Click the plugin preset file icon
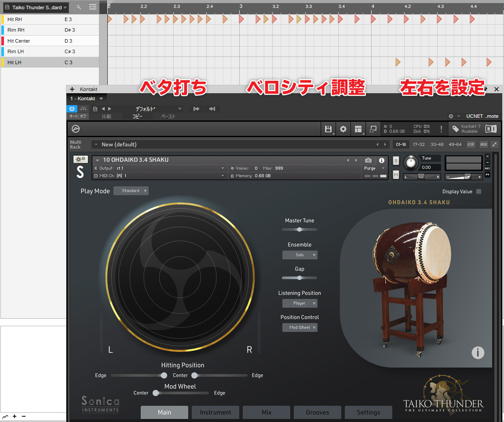The width and height of the screenshot is (504, 422). 95,109
